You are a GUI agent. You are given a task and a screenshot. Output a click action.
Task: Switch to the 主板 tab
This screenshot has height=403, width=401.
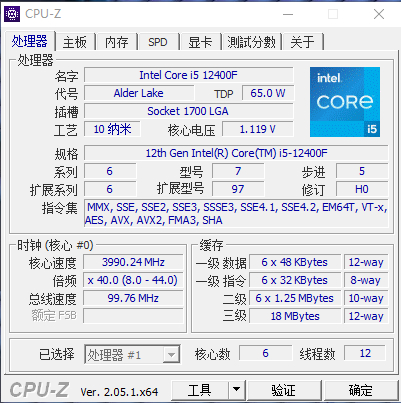click(x=75, y=42)
